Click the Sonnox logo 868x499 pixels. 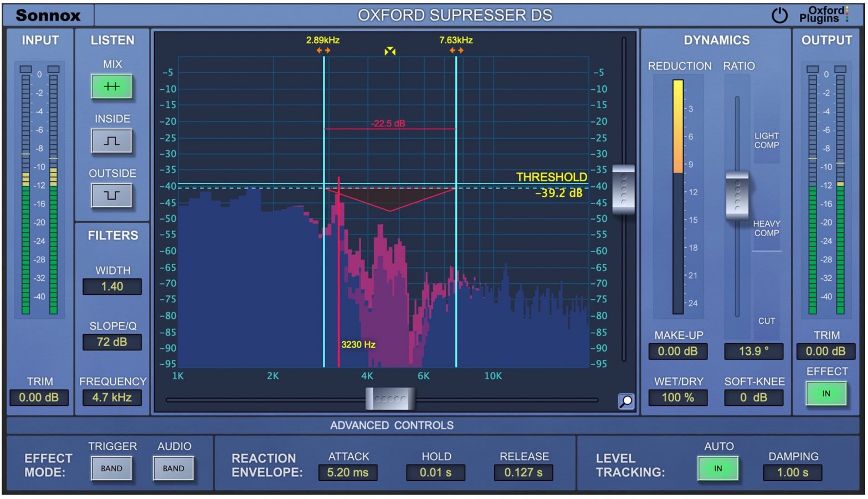[48, 16]
